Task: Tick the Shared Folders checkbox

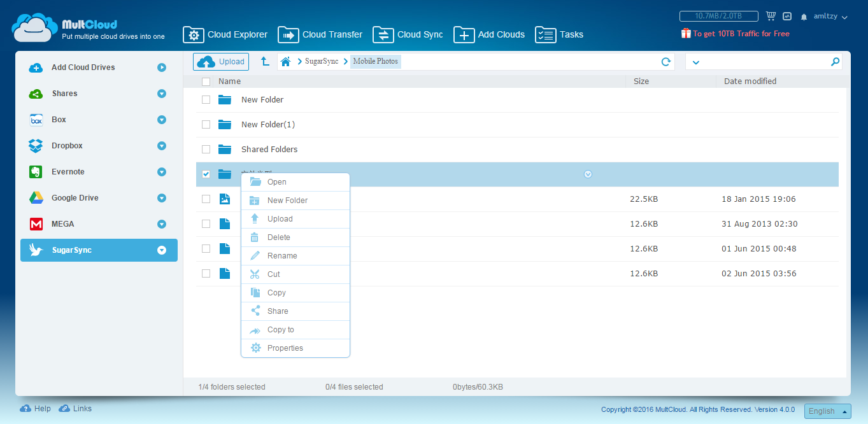Action: [x=206, y=150]
